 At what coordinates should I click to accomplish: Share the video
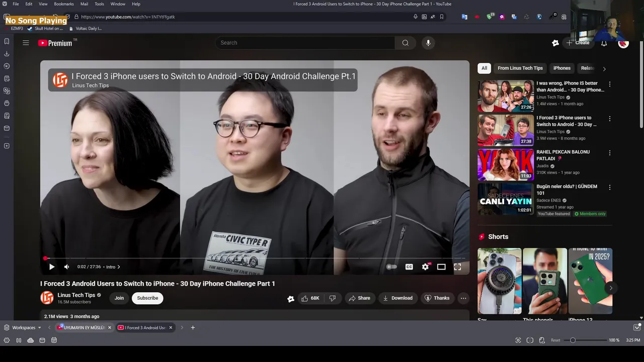tap(359, 298)
